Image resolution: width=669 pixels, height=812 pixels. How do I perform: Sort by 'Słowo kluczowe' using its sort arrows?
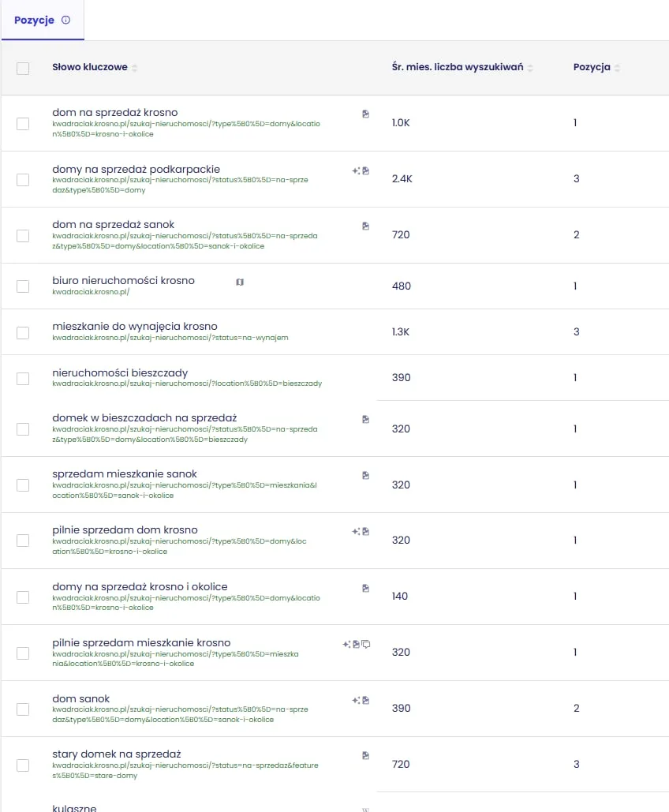pyautogui.click(x=135, y=68)
